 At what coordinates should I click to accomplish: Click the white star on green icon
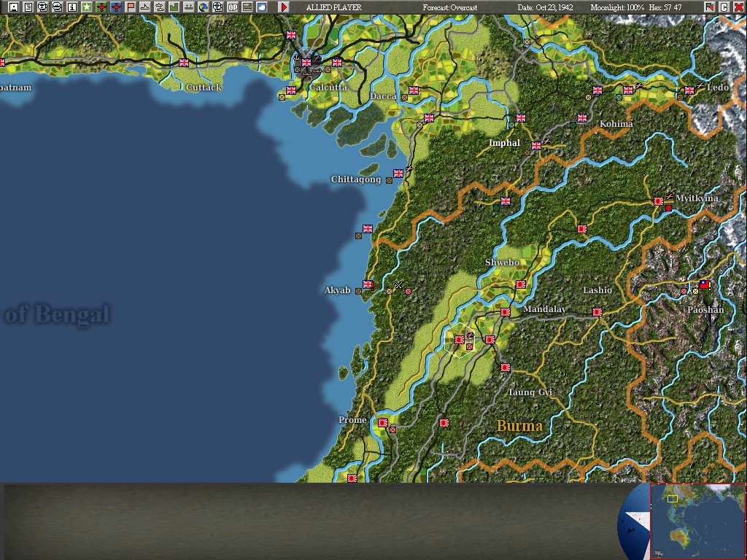tap(86, 7)
